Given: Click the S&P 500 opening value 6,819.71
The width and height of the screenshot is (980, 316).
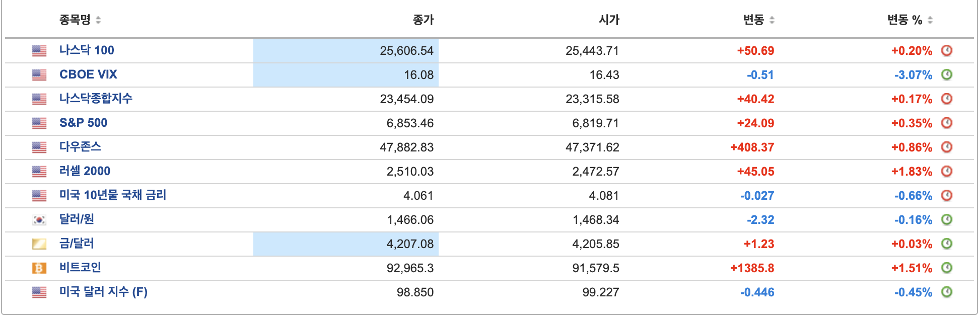Looking at the screenshot, I should (x=596, y=123).
